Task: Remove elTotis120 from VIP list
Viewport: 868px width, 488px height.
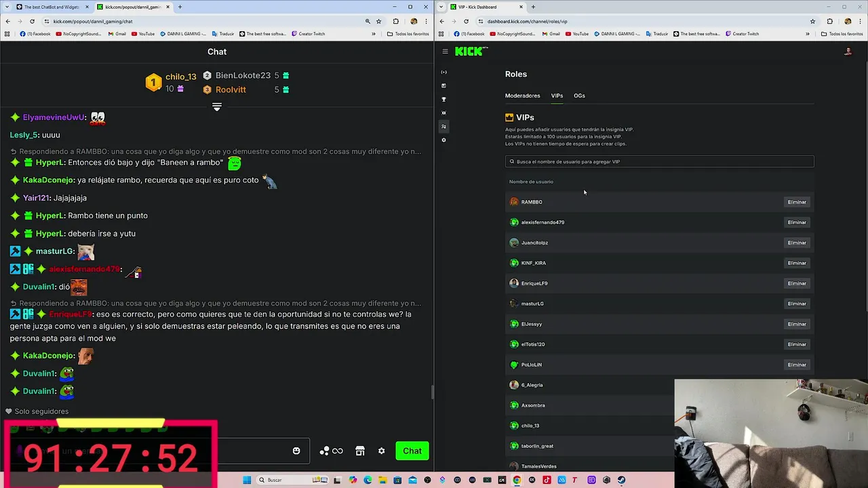Action: coord(796,344)
